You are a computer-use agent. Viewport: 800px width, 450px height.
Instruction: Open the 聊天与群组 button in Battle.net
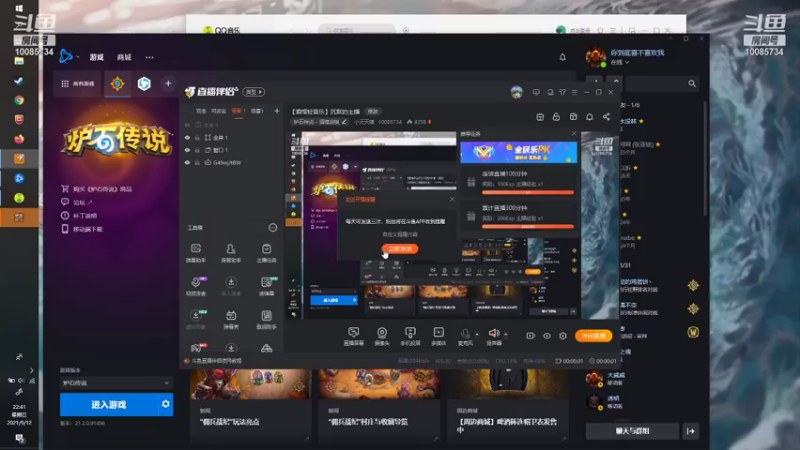click(x=632, y=431)
